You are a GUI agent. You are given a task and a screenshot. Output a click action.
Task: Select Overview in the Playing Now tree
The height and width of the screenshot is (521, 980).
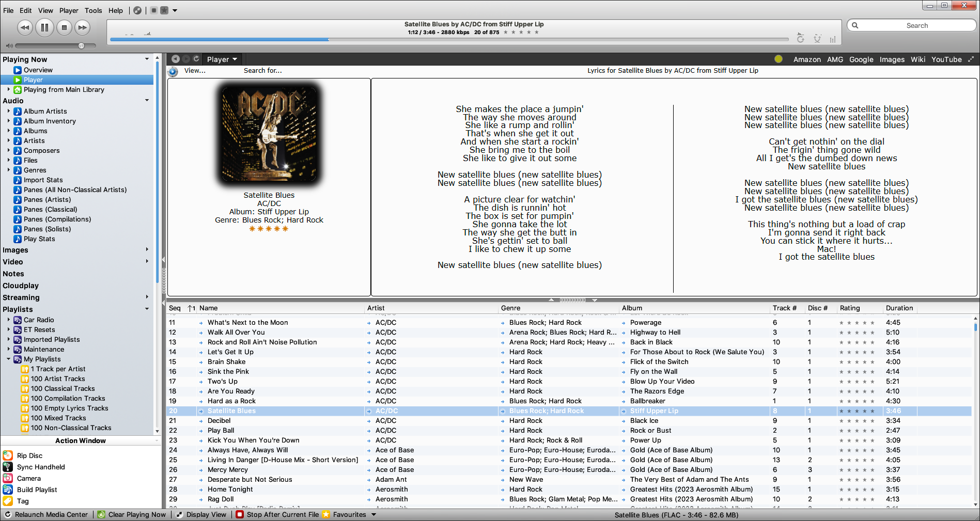38,70
